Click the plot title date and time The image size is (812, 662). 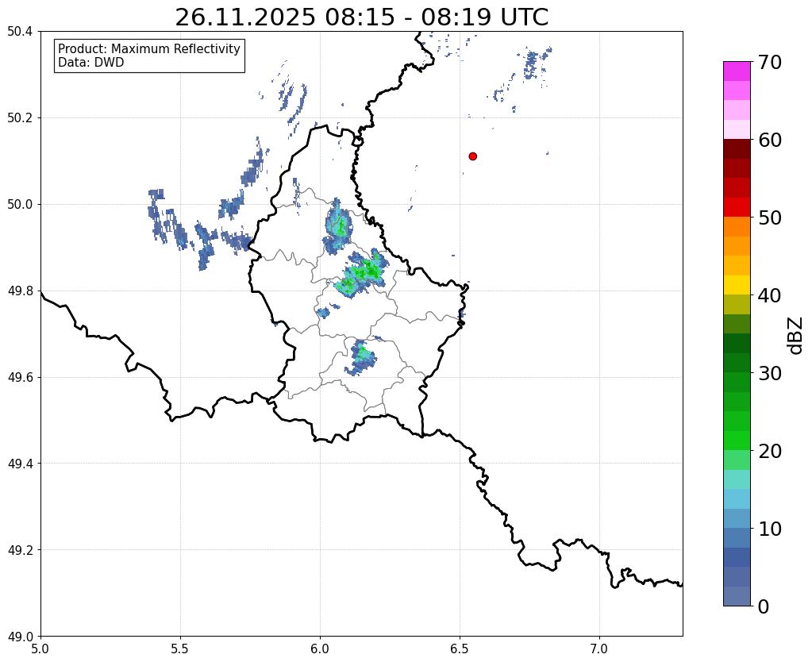click(x=361, y=17)
